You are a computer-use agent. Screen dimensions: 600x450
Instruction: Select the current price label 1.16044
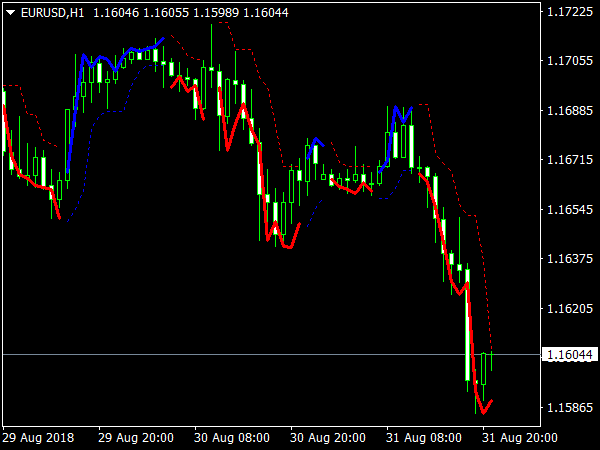pos(570,355)
